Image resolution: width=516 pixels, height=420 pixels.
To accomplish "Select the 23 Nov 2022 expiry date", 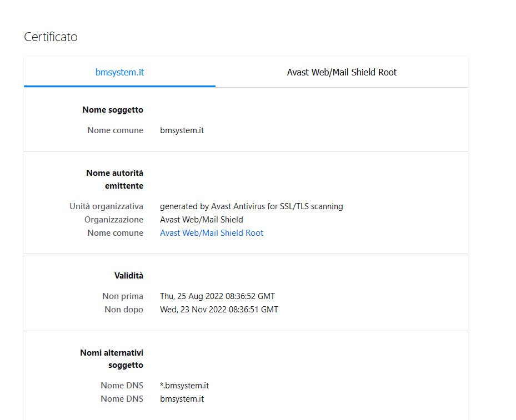I will pyautogui.click(x=219, y=310).
